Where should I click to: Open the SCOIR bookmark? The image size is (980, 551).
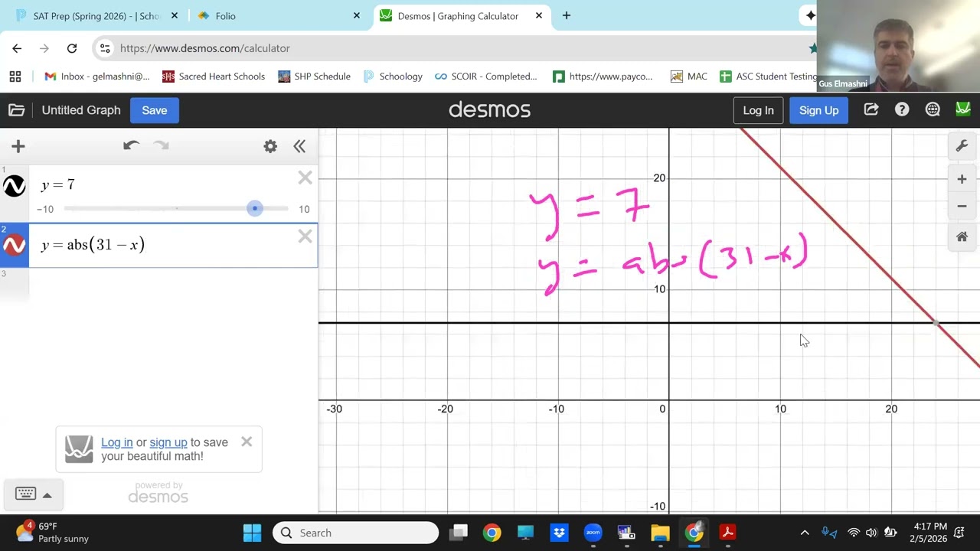(486, 77)
